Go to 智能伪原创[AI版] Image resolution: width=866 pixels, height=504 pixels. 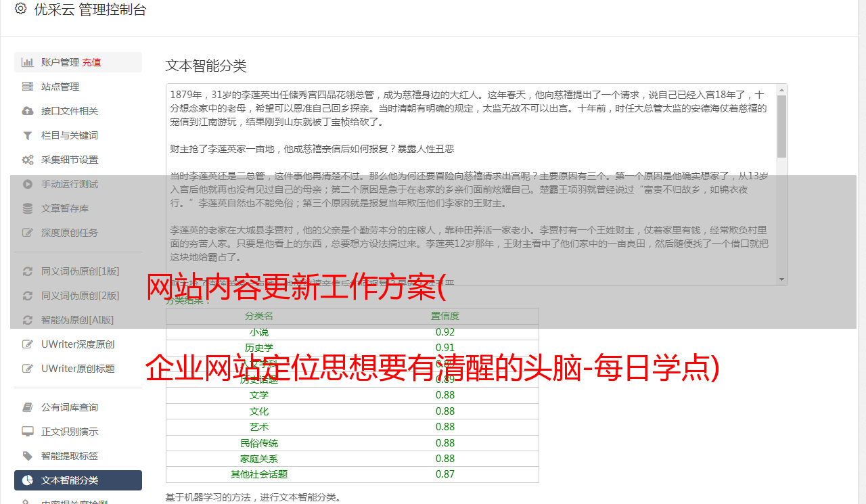point(78,320)
